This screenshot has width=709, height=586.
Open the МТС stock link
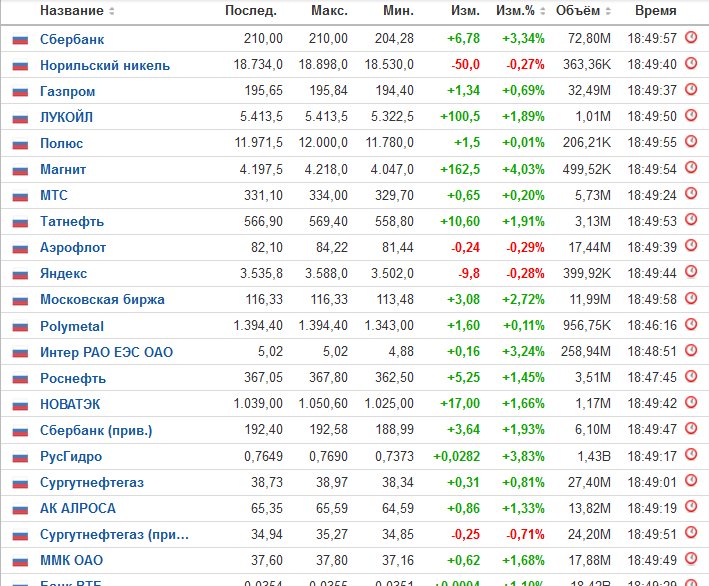click(x=54, y=195)
